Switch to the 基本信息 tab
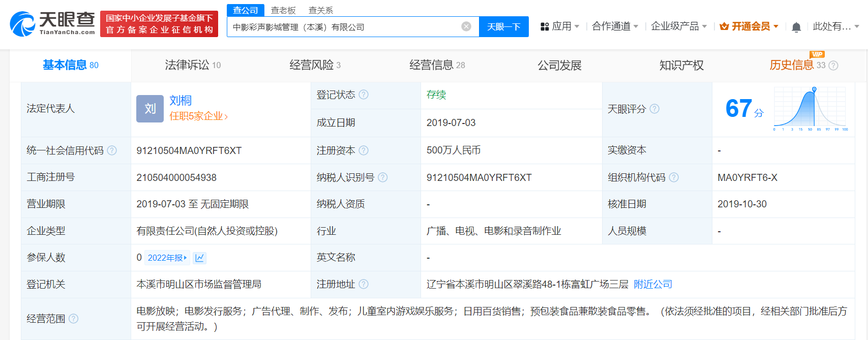Image resolution: width=868 pixels, height=340 pixels. pos(70,65)
